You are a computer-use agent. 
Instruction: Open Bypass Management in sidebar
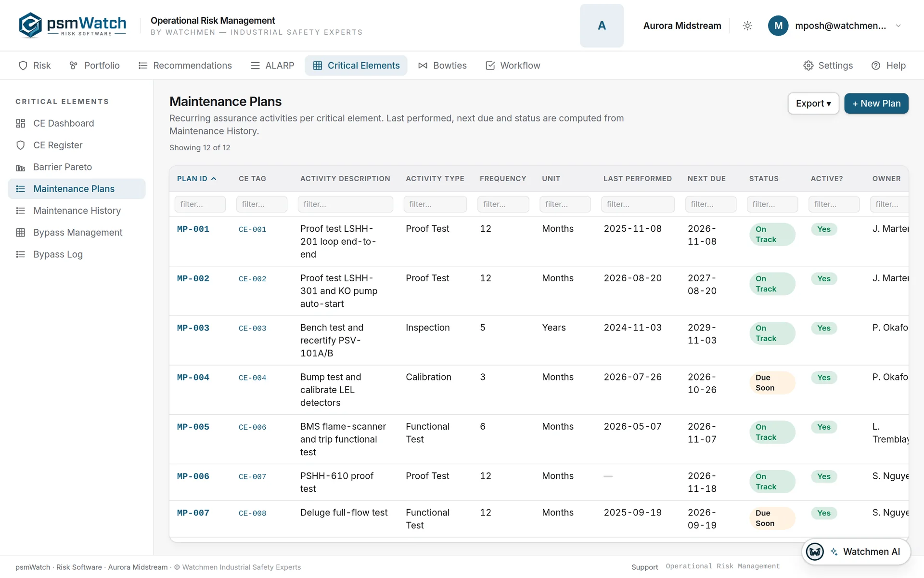coord(77,233)
